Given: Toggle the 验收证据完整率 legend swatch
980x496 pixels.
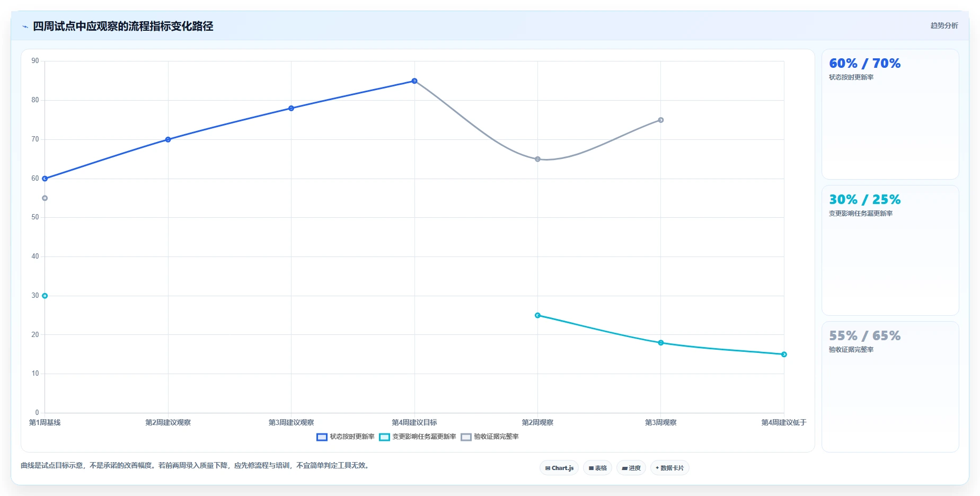Looking at the screenshot, I should tap(466, 437).
